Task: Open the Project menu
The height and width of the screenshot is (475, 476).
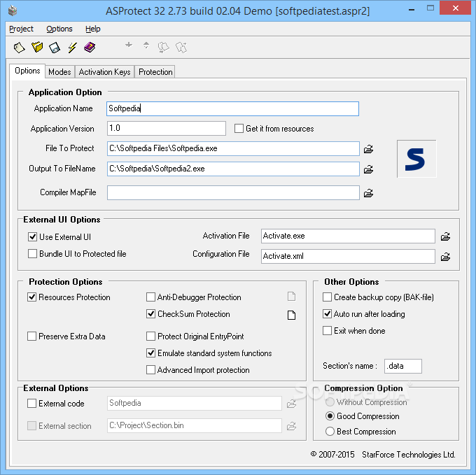Action: pos(21,29)
